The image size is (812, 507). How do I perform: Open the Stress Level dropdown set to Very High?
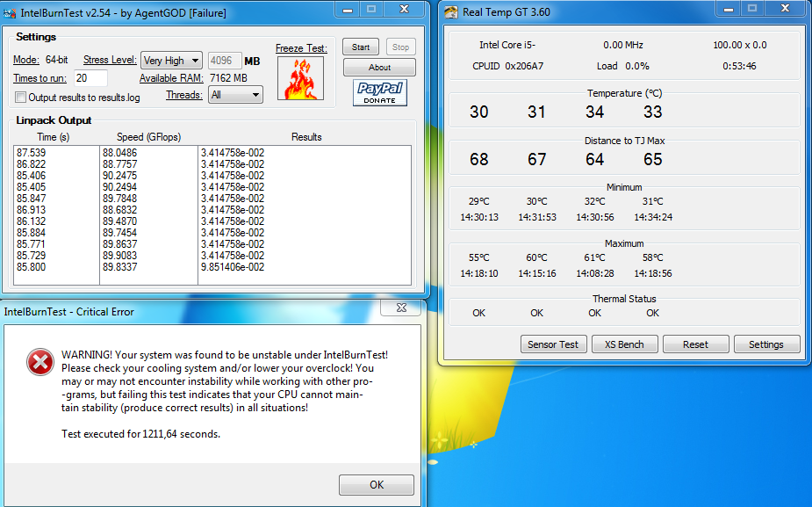point(171,61)
